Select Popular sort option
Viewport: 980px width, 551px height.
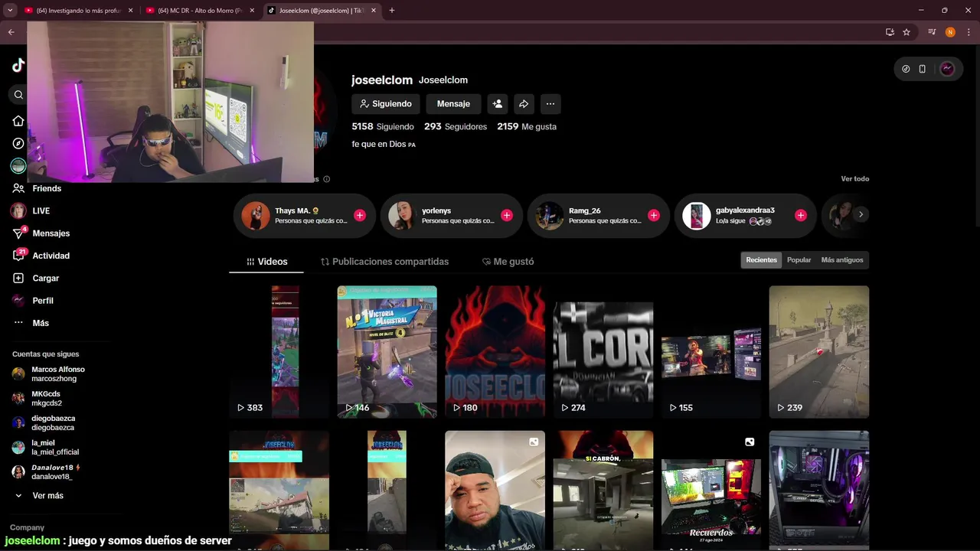799,260
